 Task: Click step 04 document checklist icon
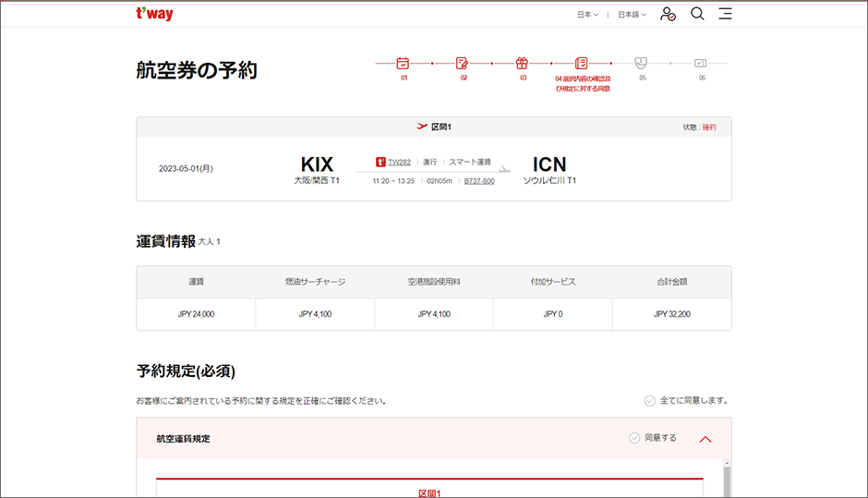tap(581, 64)
